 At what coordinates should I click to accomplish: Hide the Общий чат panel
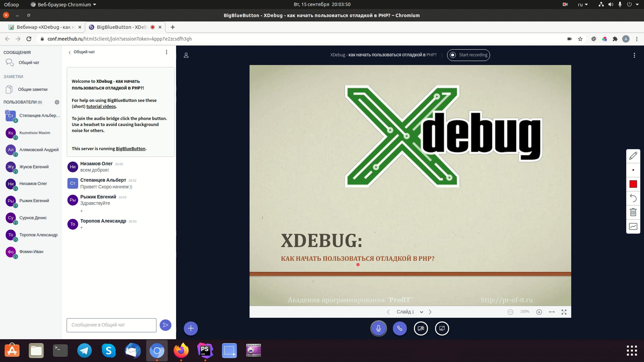tap(82, 52)
